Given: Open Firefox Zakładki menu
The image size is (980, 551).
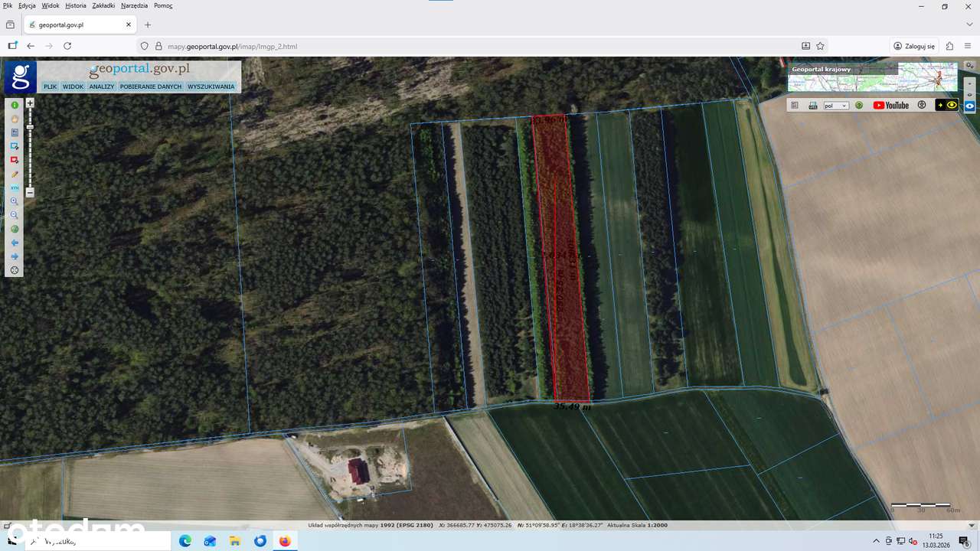Looking at the screenshot, I should [103, 5].
